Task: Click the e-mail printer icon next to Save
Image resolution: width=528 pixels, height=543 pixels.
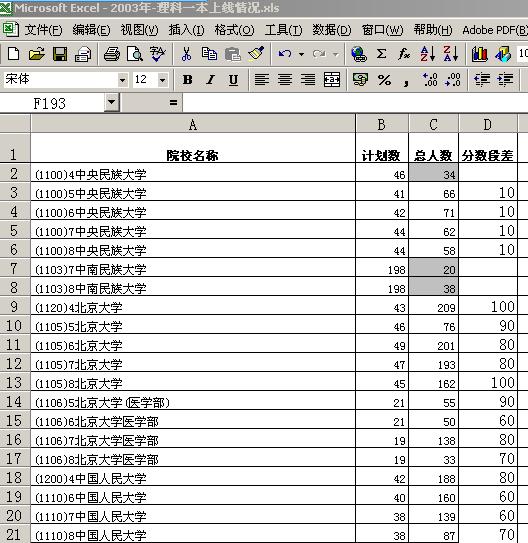Action: [x=83, y=54]
